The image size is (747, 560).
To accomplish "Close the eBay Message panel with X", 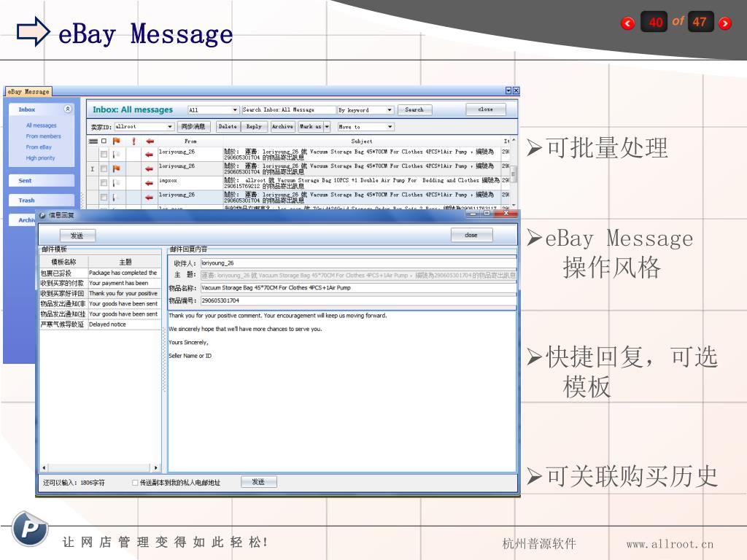I will (x=516, y=90).
